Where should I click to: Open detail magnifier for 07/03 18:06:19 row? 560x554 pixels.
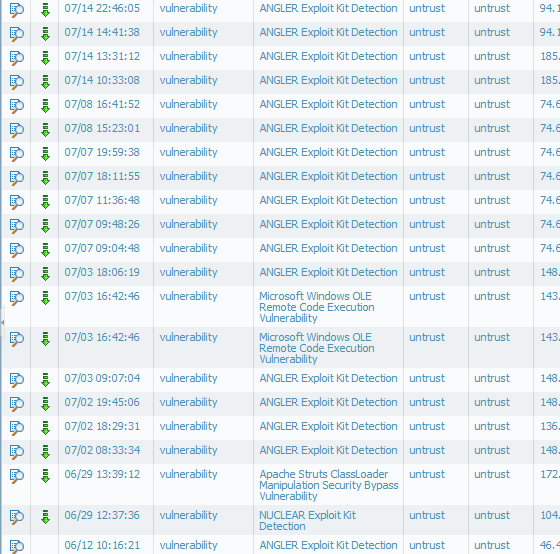tap(16, 274)
